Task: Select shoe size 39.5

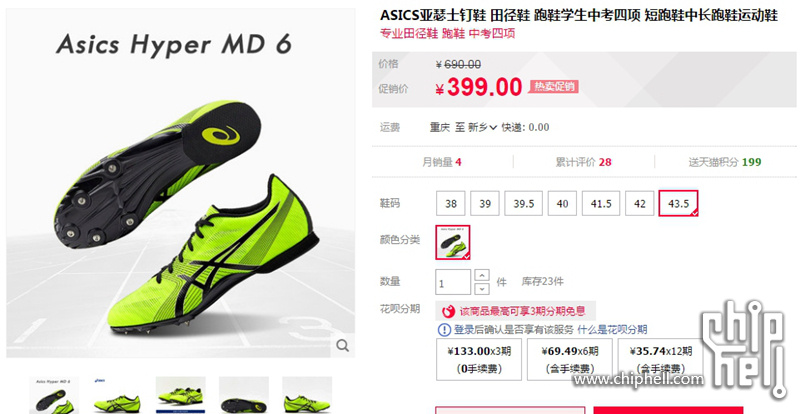Action: coord(523,203)
